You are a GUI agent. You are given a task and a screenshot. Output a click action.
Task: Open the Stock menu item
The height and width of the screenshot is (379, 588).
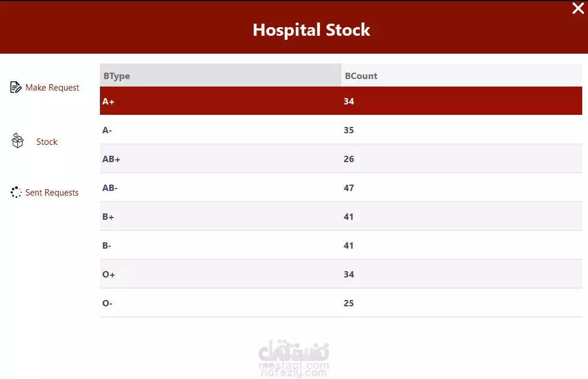point(47,141)
